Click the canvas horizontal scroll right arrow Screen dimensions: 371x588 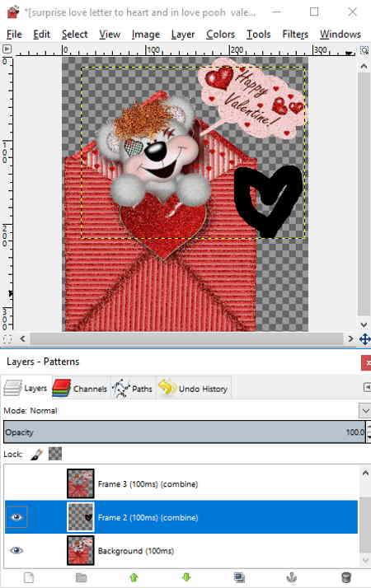(x=350, y=339)
